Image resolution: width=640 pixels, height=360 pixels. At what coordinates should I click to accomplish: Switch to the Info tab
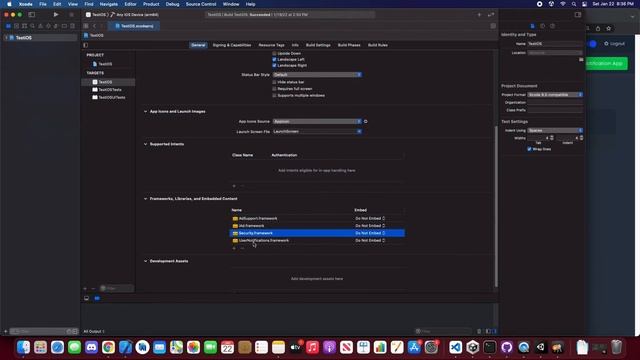click(295, 45)
